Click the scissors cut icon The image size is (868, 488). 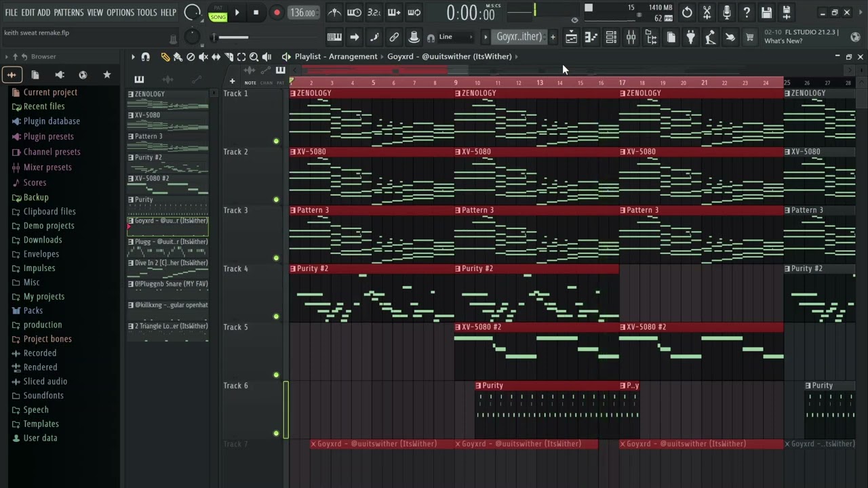(707, 12)
